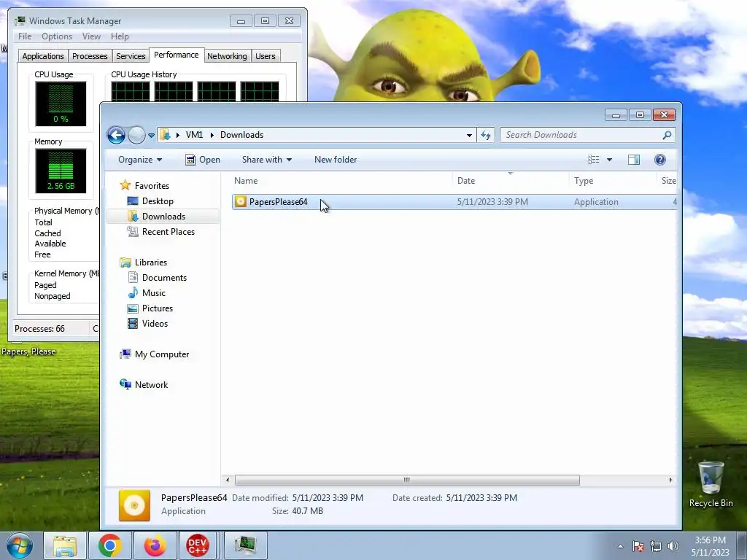Screen dimensions: 747x560
Task: Open the Share with dropdown
Action: (267, 160)
